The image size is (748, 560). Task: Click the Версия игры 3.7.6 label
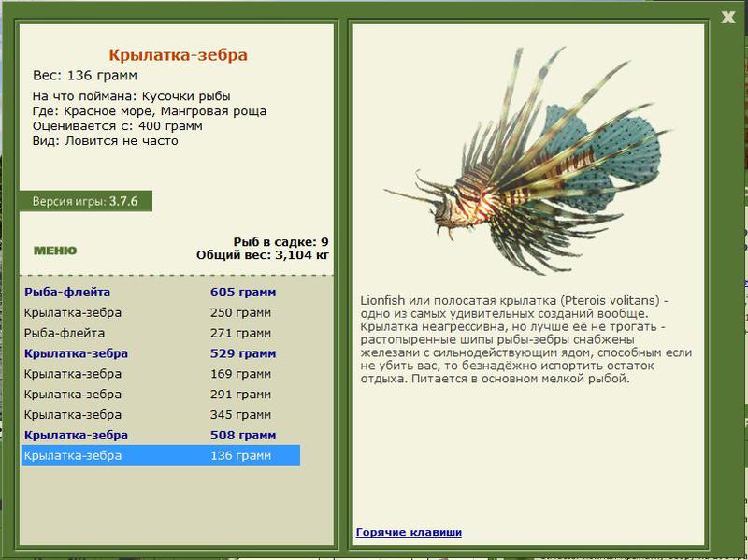pos(85,201)
